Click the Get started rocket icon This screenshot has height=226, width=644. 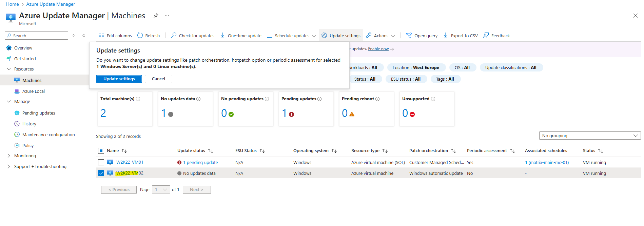(9, 59)
